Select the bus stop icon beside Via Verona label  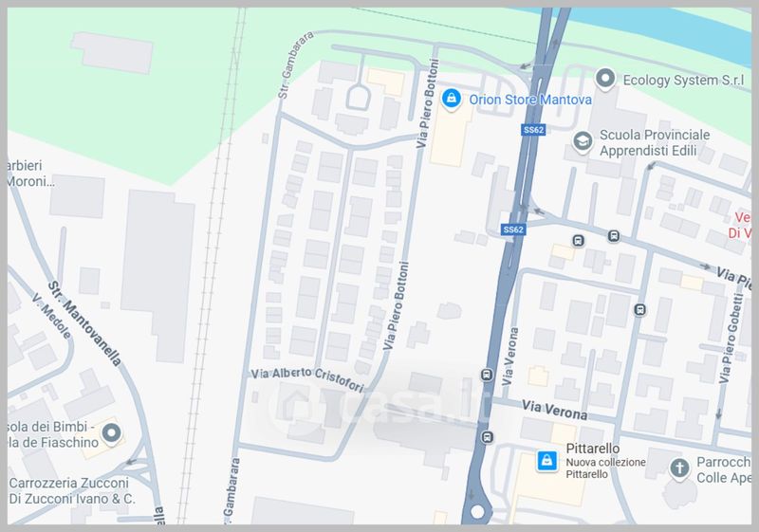[x=487, y=375]
